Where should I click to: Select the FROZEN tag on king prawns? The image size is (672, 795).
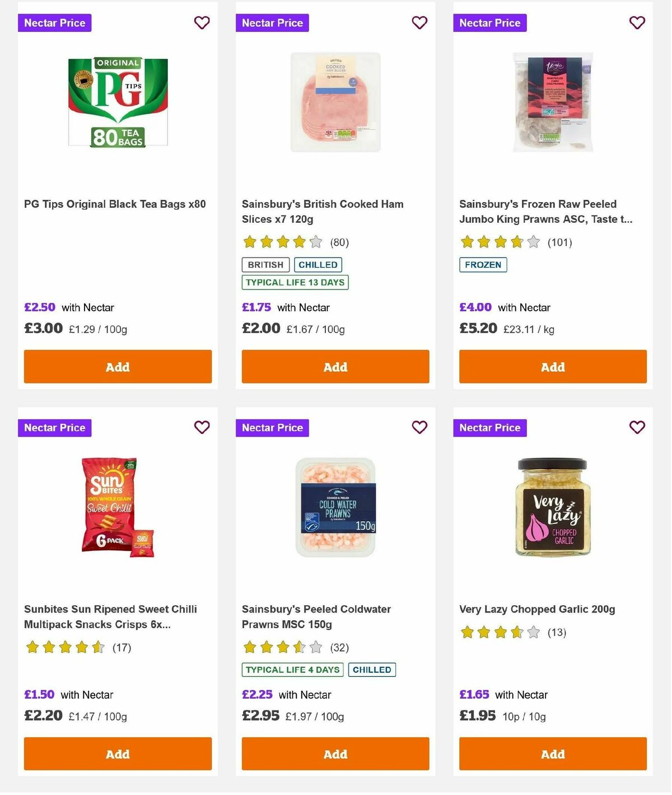[483, 265]
